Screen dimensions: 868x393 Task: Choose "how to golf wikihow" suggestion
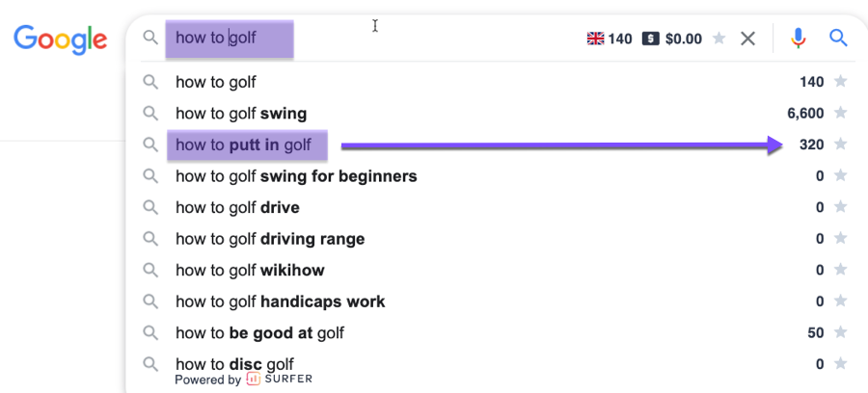tap(250, 271)
